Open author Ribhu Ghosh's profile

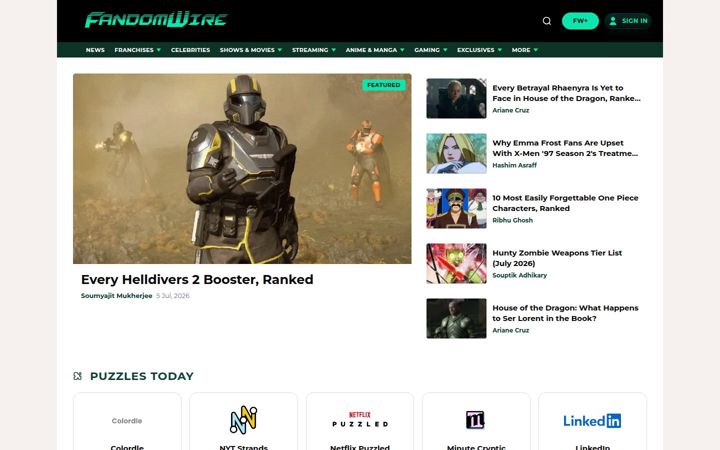(512, 220)
